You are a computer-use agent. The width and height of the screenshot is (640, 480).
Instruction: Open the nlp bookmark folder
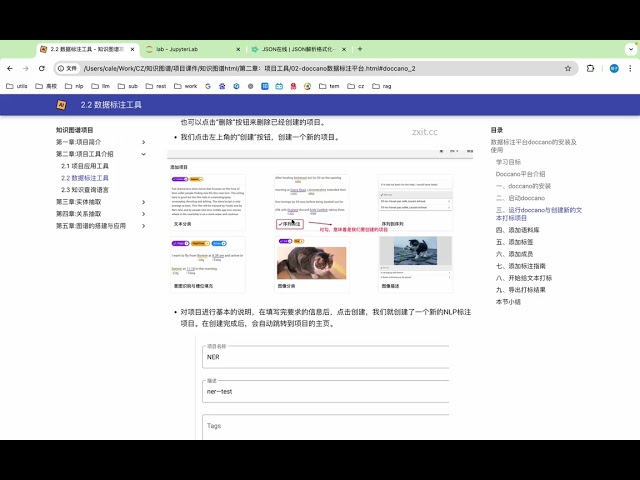point(74,86)
